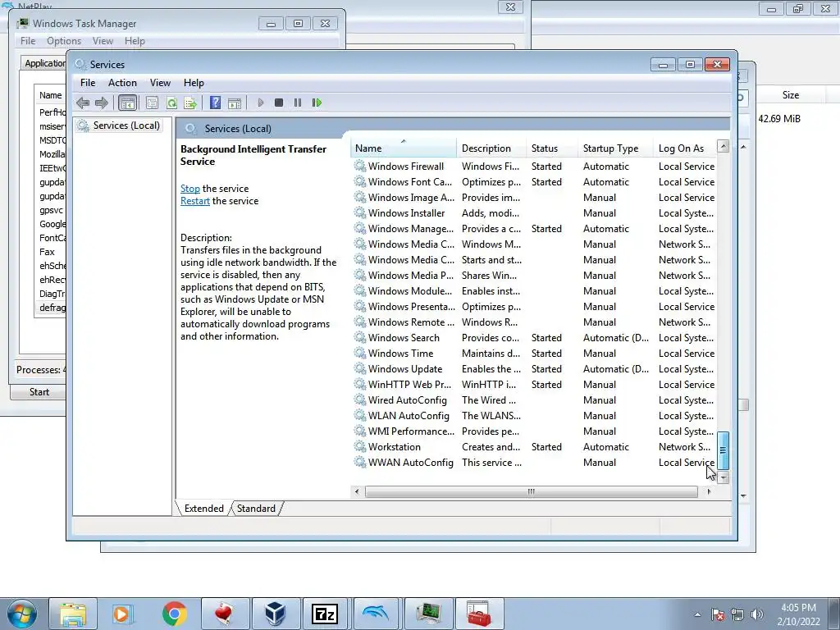
Task: Sort by Description column header
Action: [491, 148]
